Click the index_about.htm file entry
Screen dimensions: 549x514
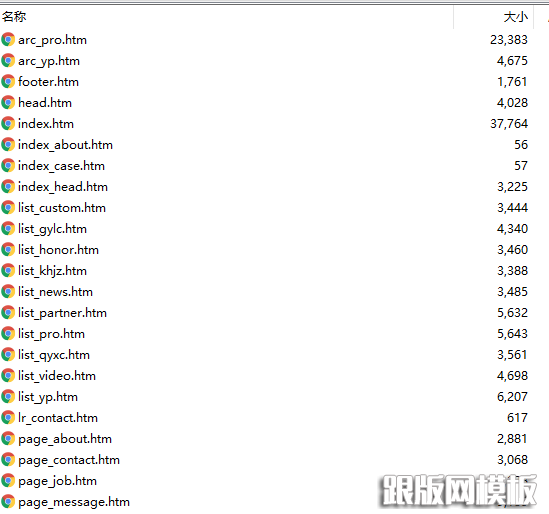(x=65, y=145)
